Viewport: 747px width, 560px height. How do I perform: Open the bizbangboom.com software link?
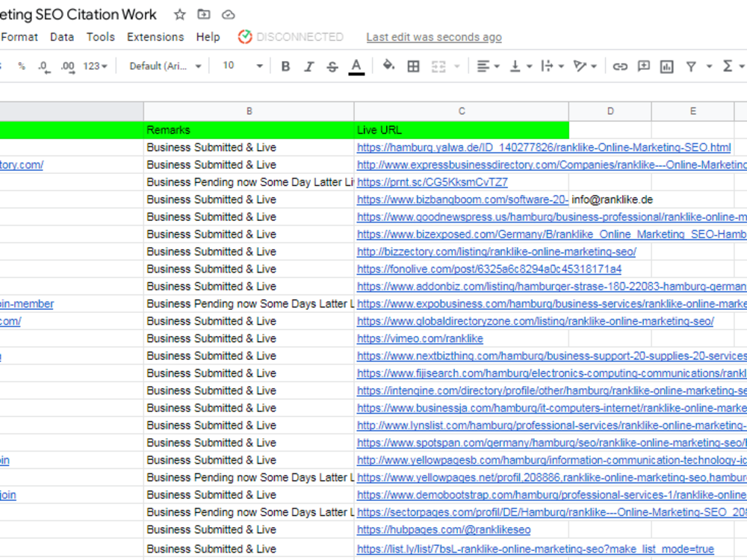462,199
